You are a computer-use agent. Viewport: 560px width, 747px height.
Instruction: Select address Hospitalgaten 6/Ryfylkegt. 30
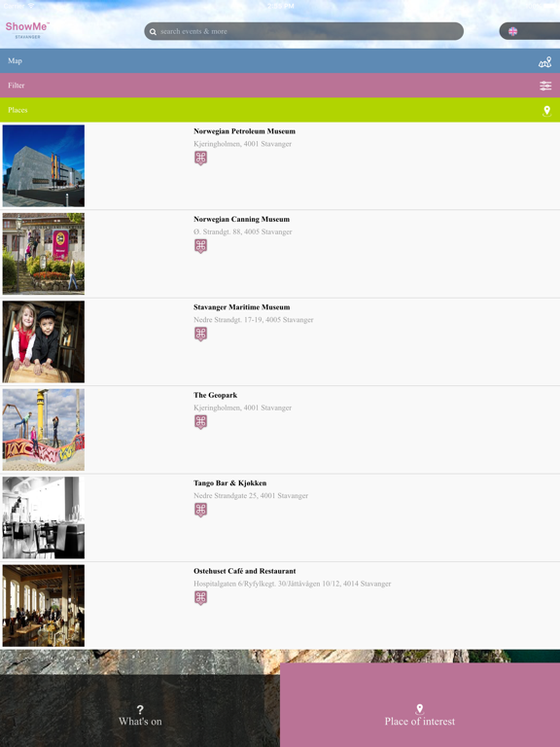(292, 584)
